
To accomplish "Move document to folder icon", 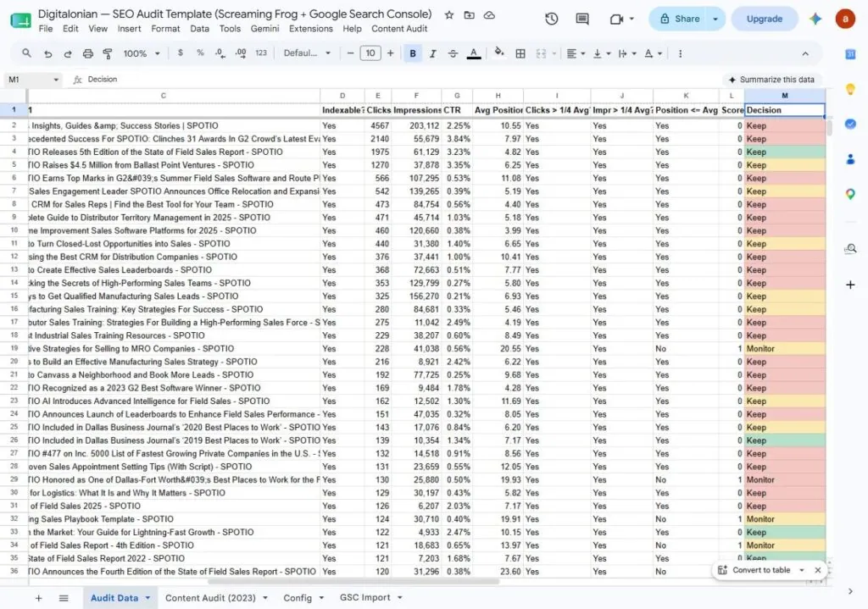I will [469, 15].
